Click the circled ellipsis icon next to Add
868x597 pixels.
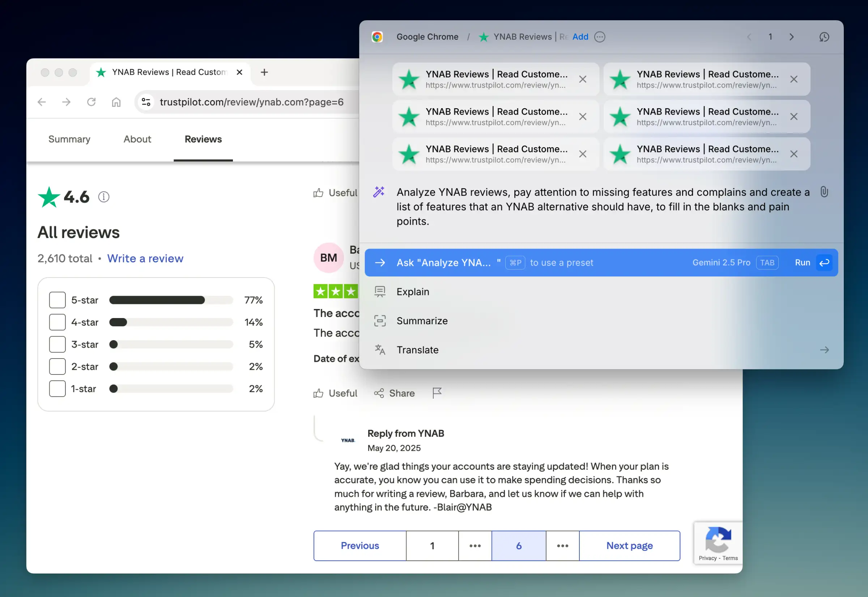[600, 37]
